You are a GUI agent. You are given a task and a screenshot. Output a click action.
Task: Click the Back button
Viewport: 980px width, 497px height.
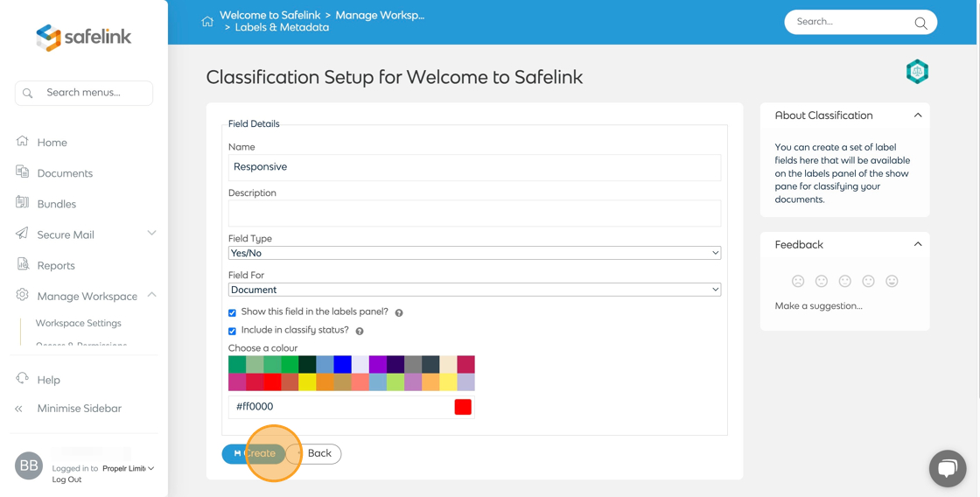point(318,453)
